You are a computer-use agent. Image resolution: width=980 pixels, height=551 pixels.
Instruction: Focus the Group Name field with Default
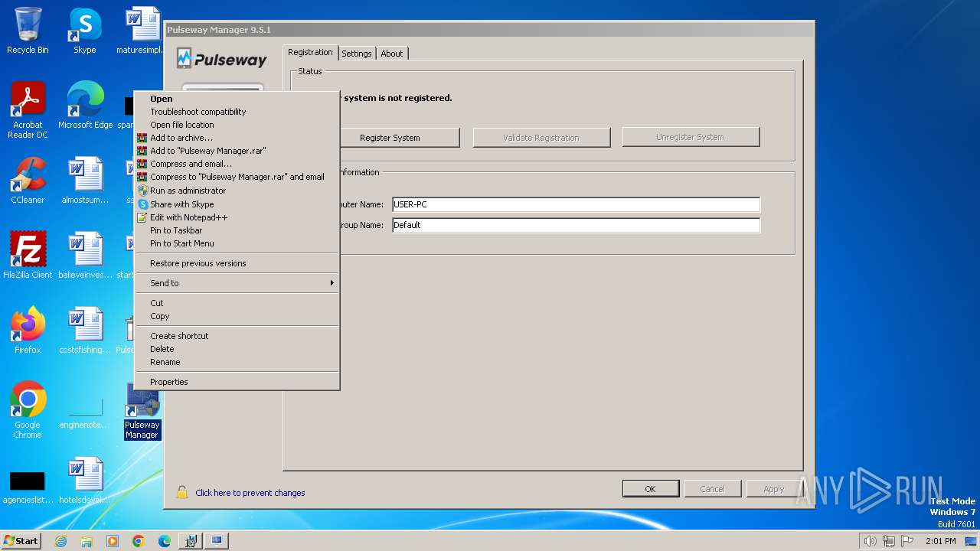[x=576, y=225]
